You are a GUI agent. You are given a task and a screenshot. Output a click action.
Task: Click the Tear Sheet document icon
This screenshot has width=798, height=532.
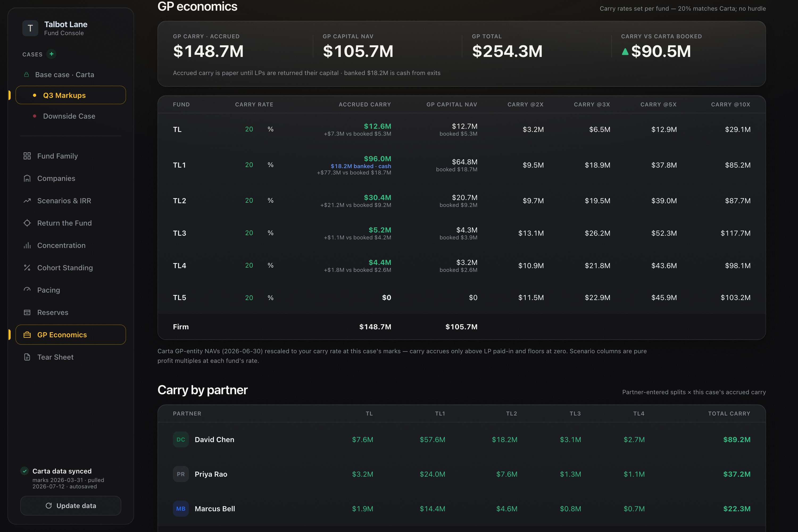pyautogui.click(x=27, y=357)
